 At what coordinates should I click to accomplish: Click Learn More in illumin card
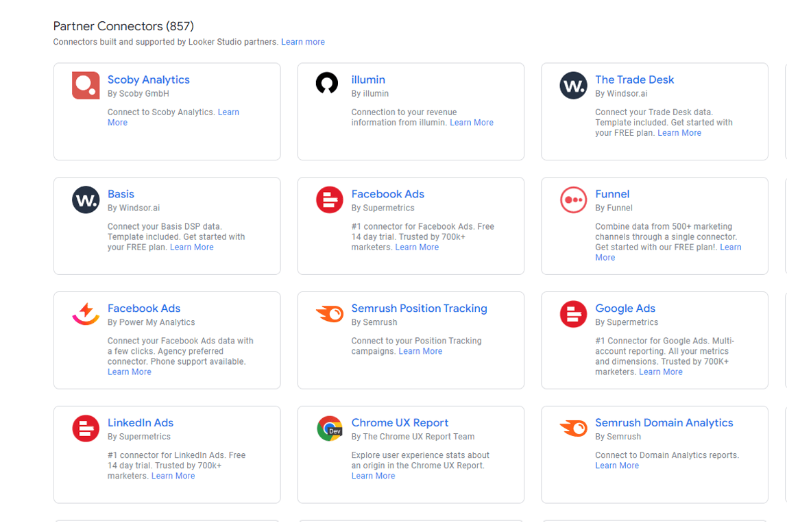tap(472, 123)
